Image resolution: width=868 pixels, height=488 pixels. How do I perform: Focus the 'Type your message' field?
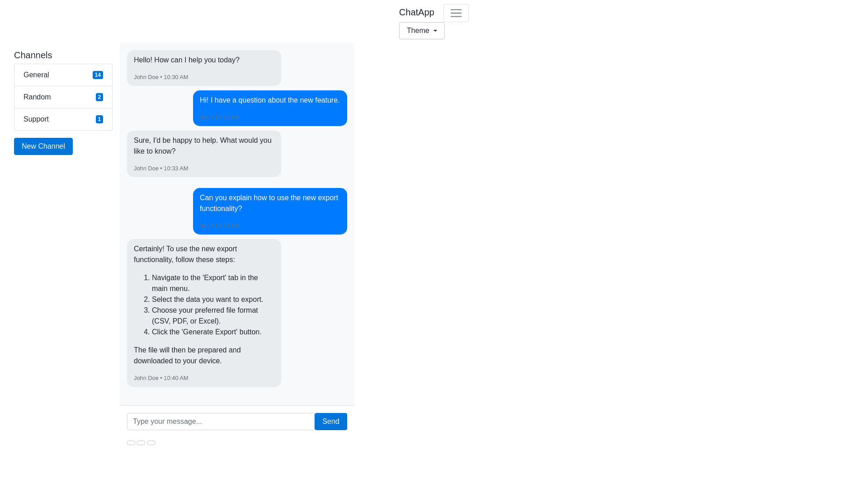221,422
